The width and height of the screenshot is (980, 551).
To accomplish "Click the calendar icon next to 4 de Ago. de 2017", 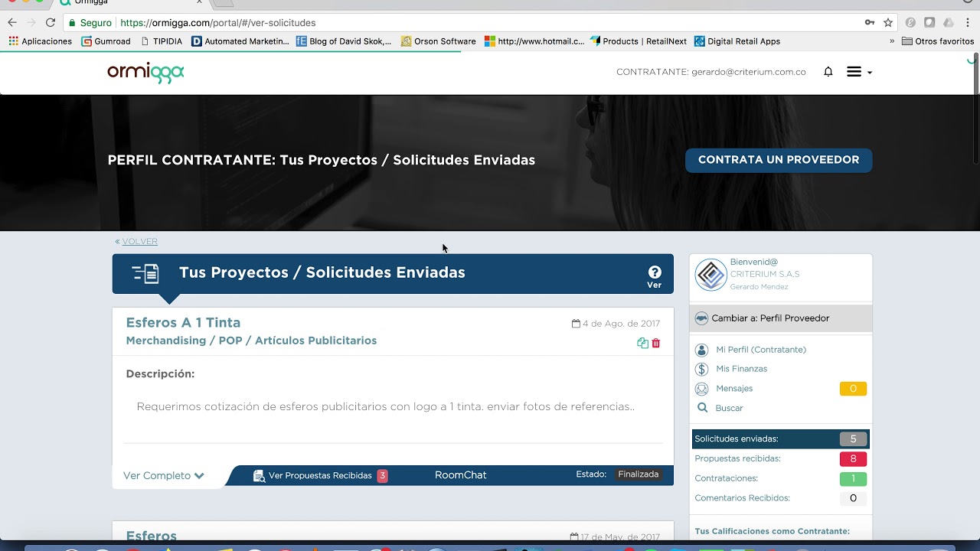I will (576, 324).
